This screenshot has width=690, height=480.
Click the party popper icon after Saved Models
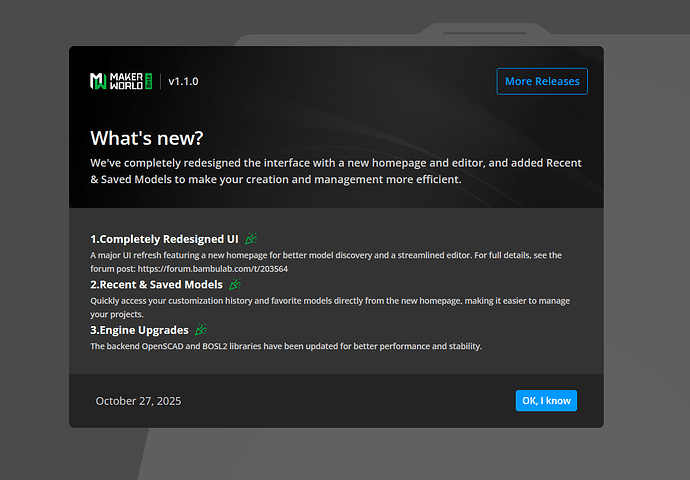(x=235, y=284)
